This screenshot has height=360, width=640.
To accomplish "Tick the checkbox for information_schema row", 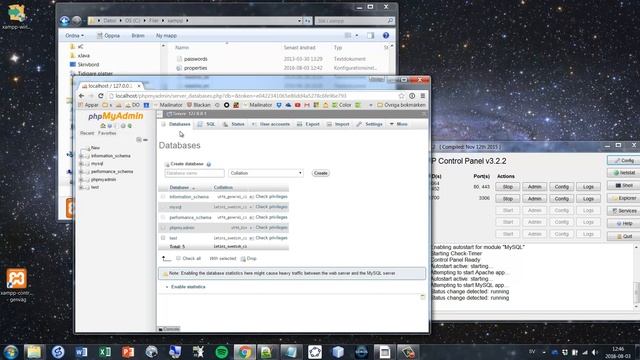I will tap(163, 197).
